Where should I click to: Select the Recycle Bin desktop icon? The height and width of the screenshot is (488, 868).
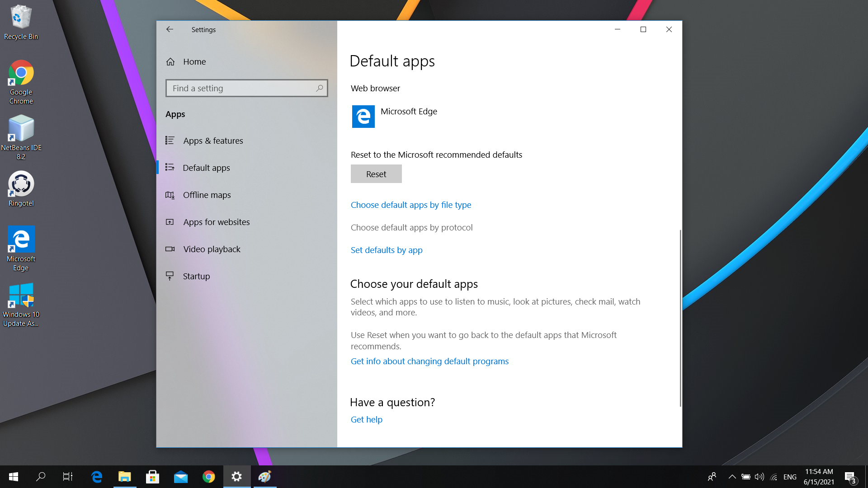(21, 23)
